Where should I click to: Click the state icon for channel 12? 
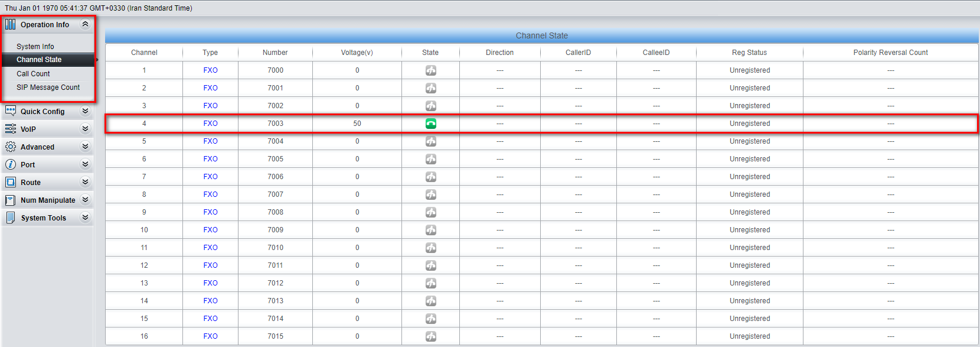coord(431,265)
